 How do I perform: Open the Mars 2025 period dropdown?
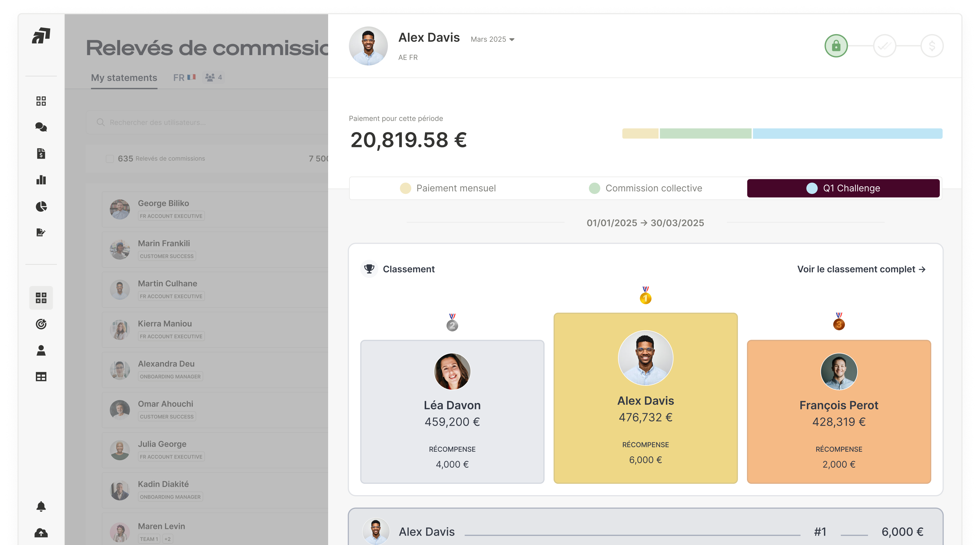pos(493,39)
